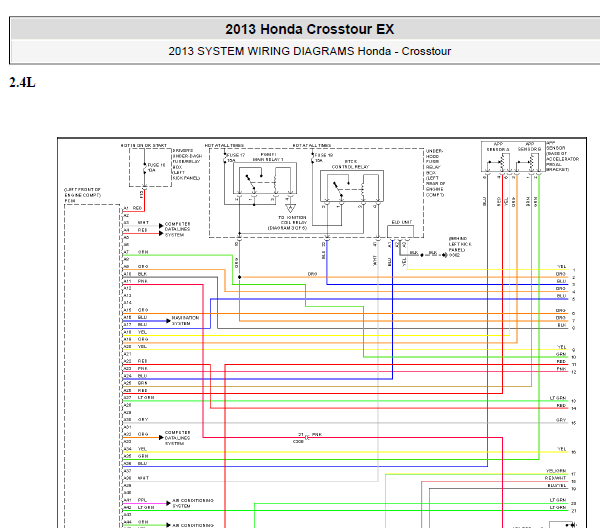Click the A41 PPL pin label

click(x=135, y=500)
